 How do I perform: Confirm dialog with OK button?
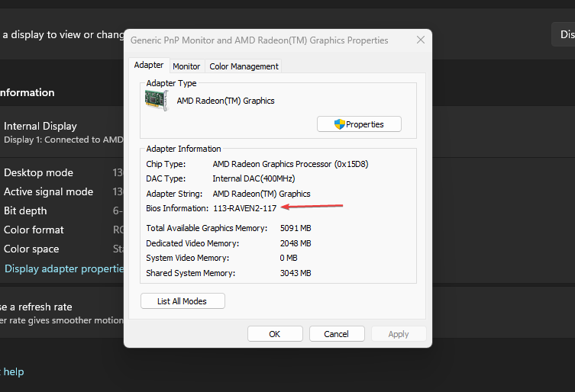coord(275,334)
